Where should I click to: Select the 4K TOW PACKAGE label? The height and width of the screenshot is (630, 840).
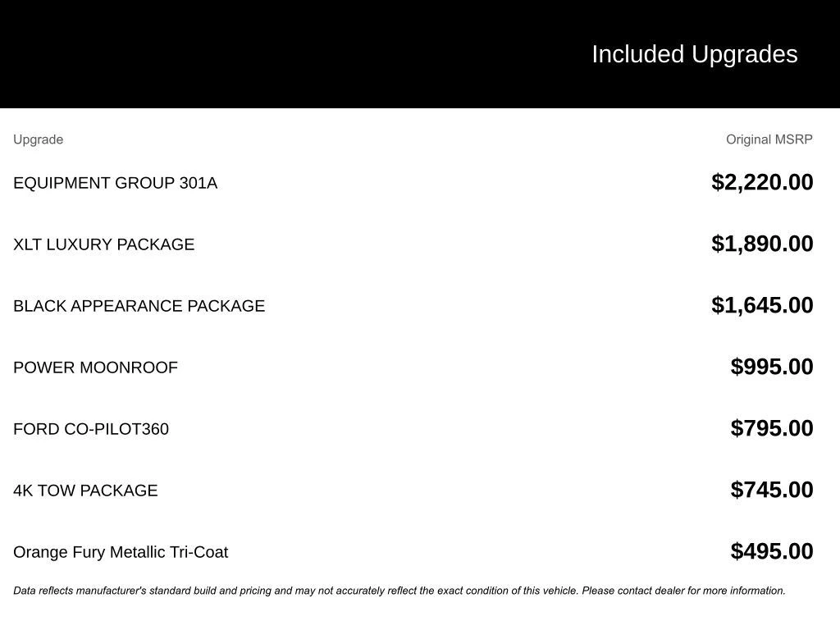point(85,491)
